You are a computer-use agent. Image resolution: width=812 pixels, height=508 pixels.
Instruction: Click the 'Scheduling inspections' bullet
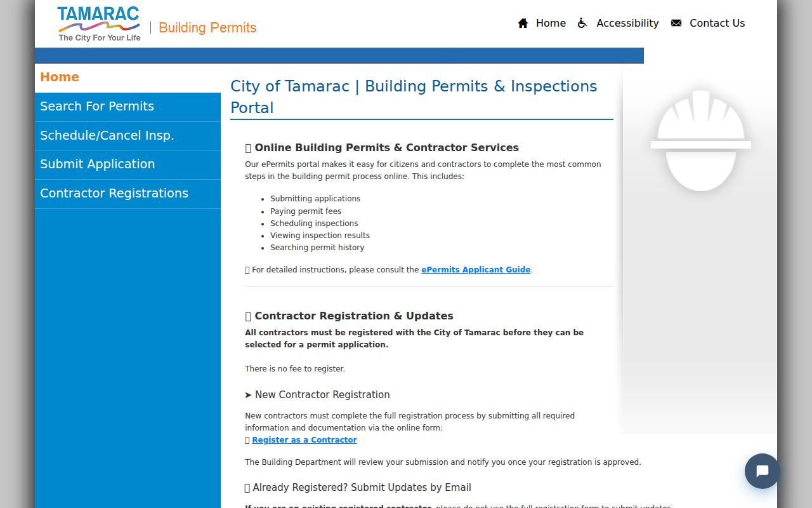[314, 224]
